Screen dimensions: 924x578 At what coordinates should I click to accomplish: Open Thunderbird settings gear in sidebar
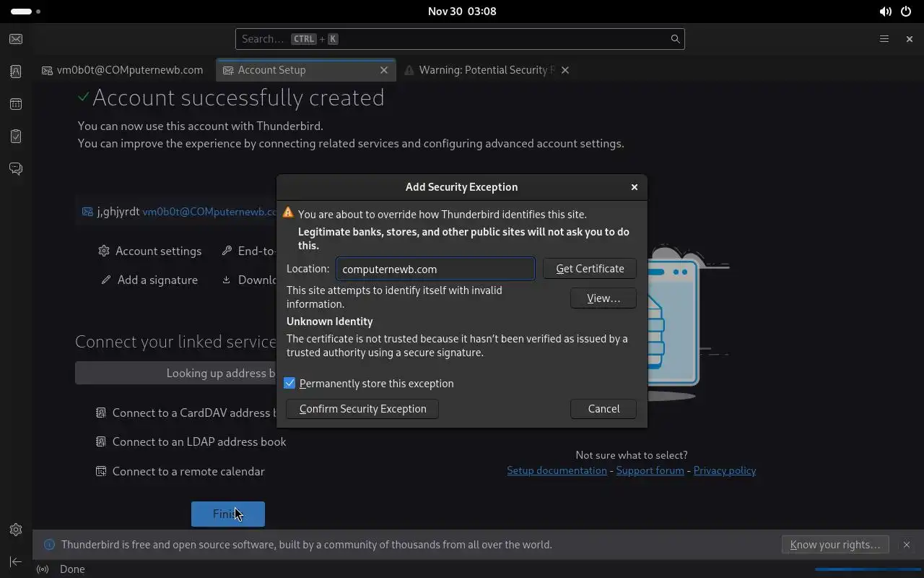[x=16, y=530]
